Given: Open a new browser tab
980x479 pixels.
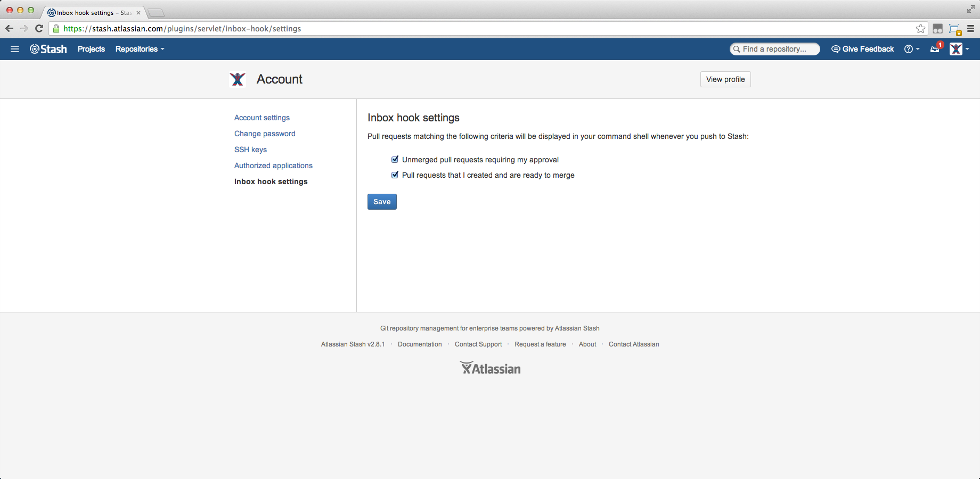Looking at the screenshot, I should [x=156, y=13].
